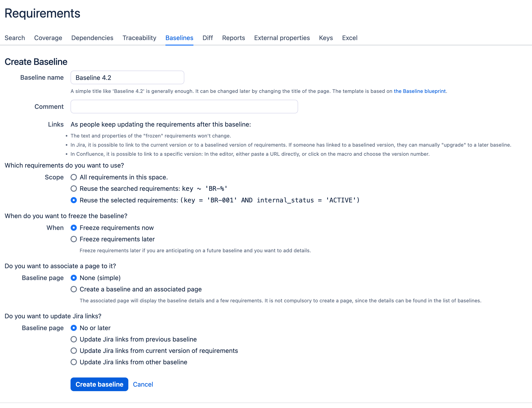Pick 'Update Jira links from previous baseline'
Image resolution: width=532 pixels, height=408 pixels.
(x=73, y=339)
